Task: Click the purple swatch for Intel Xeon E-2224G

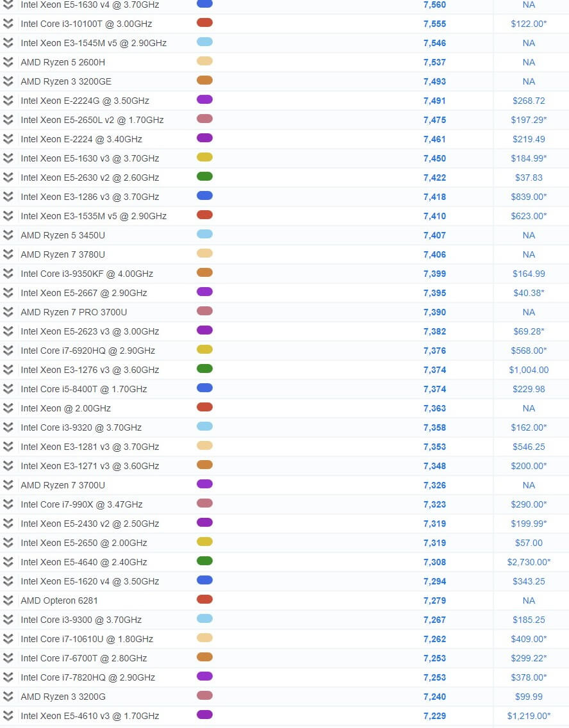Action: point(204,99)
